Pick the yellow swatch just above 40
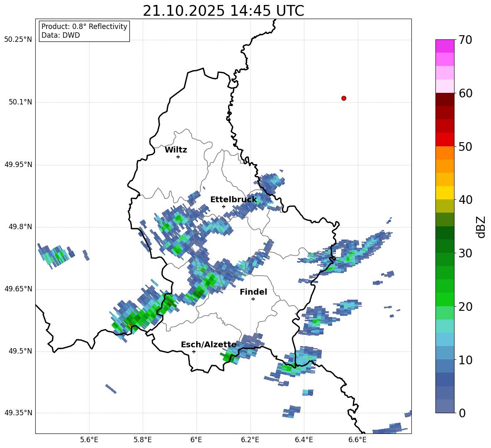The height and width of the screenshot is (448, 491). 445,193
